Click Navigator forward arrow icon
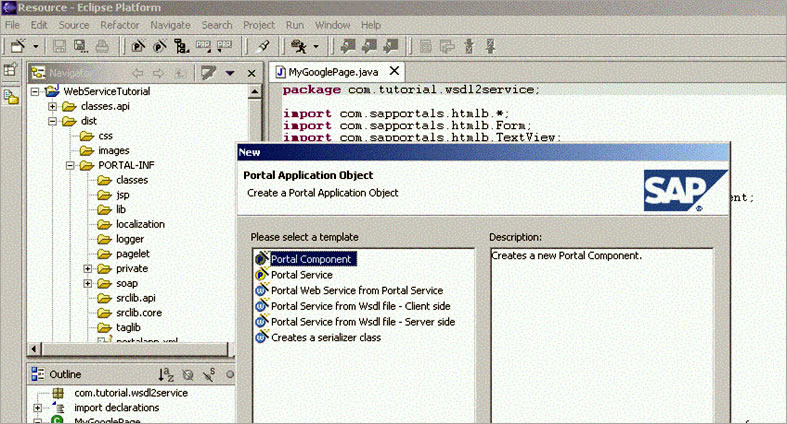 pos(158,73)
